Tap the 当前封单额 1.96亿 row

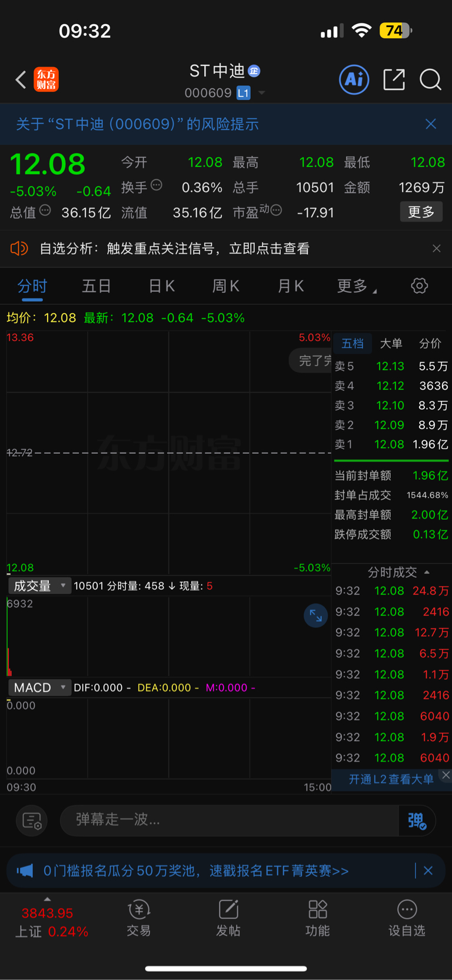click(391, 476)
